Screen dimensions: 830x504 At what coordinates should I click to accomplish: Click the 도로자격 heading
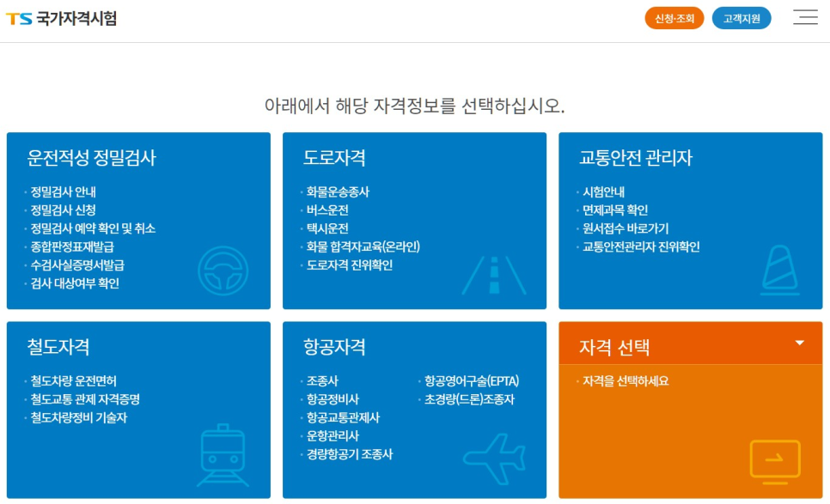tap(334, 158)
